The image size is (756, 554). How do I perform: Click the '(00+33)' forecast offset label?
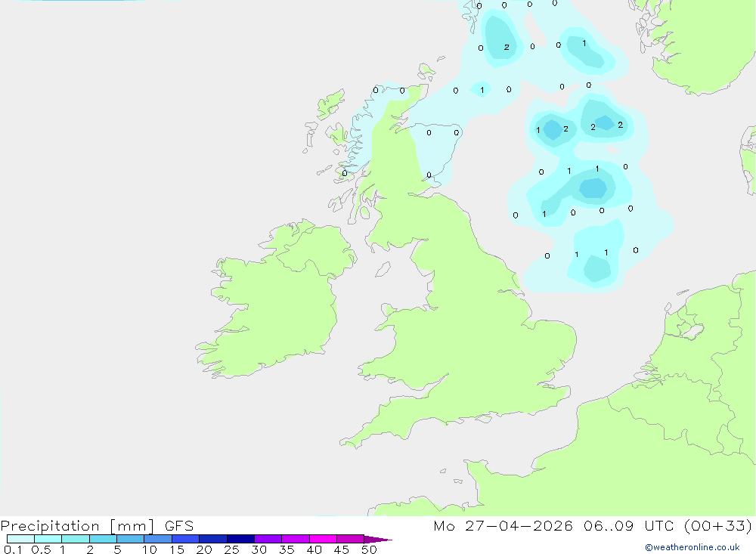click(718, 526)
